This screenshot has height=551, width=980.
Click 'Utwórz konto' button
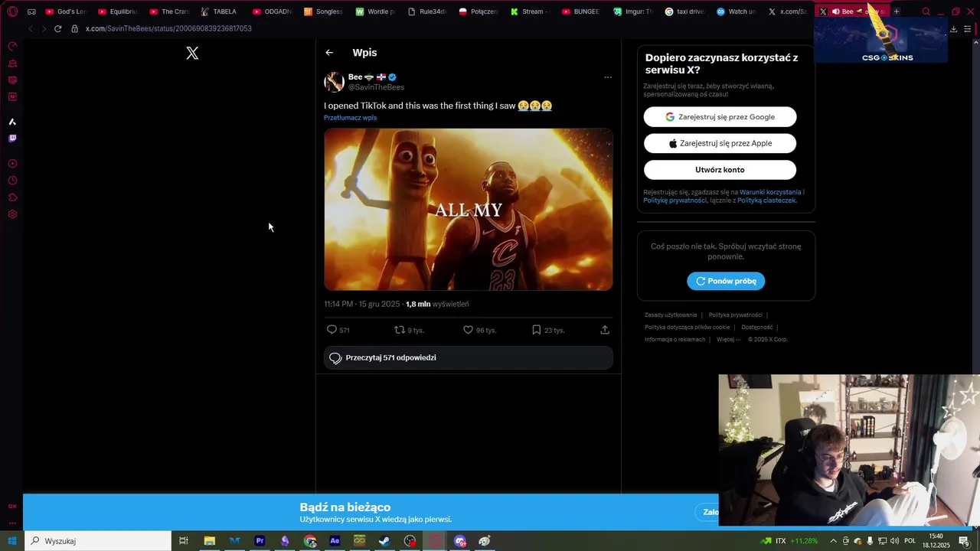pyautogui.click(x=720, y=170)
